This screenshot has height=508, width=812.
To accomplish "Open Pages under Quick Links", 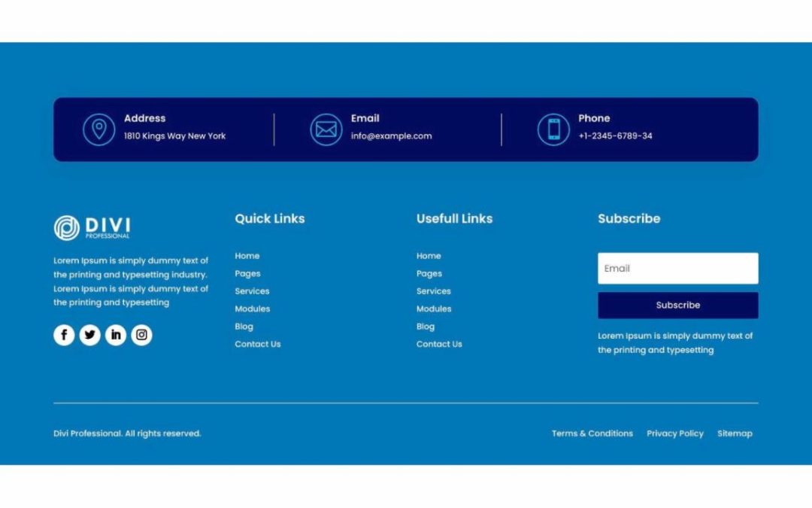I will tap(247, 274).
